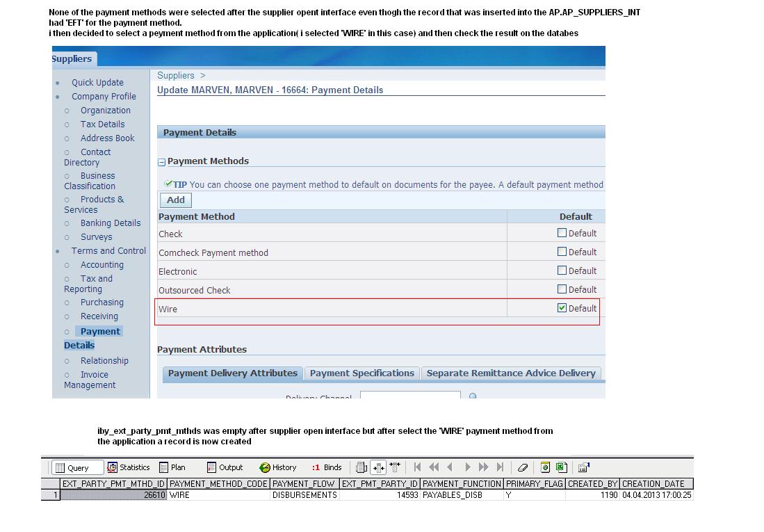Open Products & Services sidebar link
Viewport: 764px width, 532px height.
pos(94,204)
